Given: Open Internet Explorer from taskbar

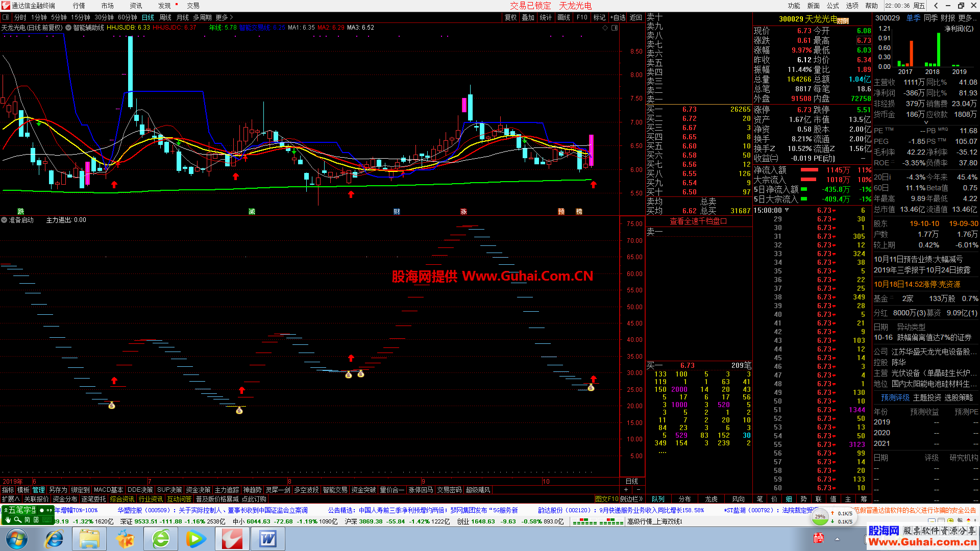Looking at the screenshot, I should click(x=54, y=539).
